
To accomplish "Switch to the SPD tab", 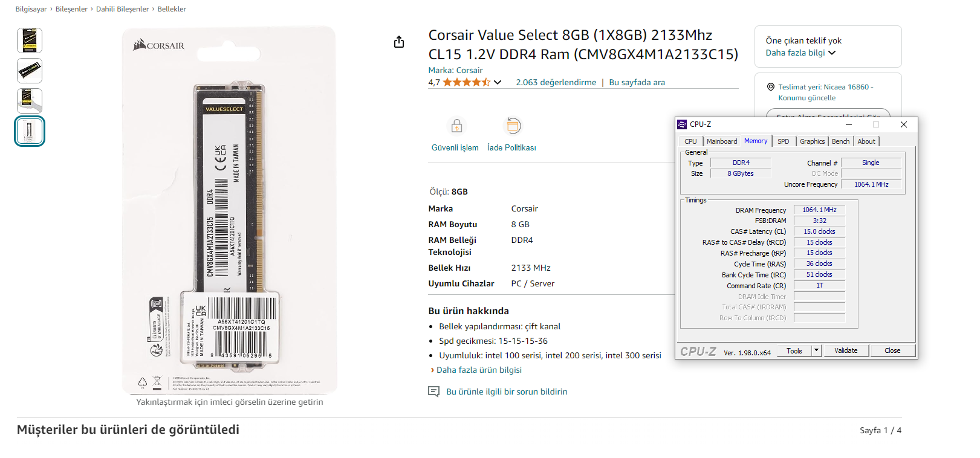I will (783, 141).
